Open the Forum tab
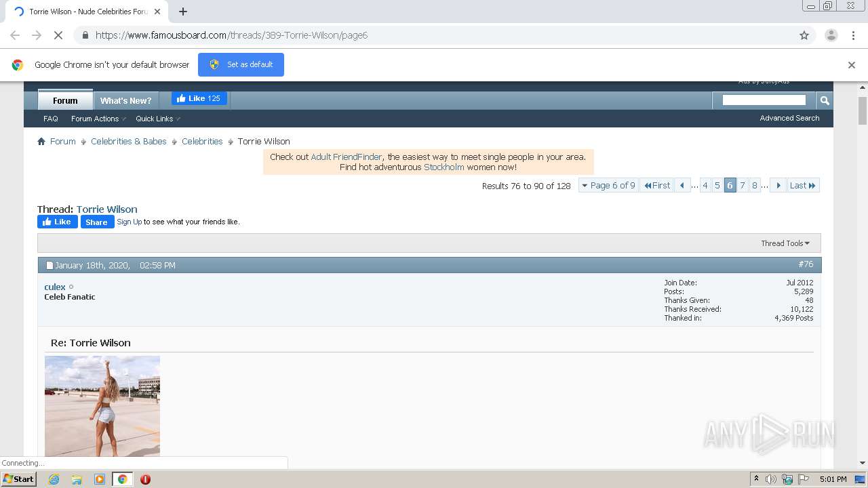The width and height of the screenshot is (868, 488). pos(65,100)
